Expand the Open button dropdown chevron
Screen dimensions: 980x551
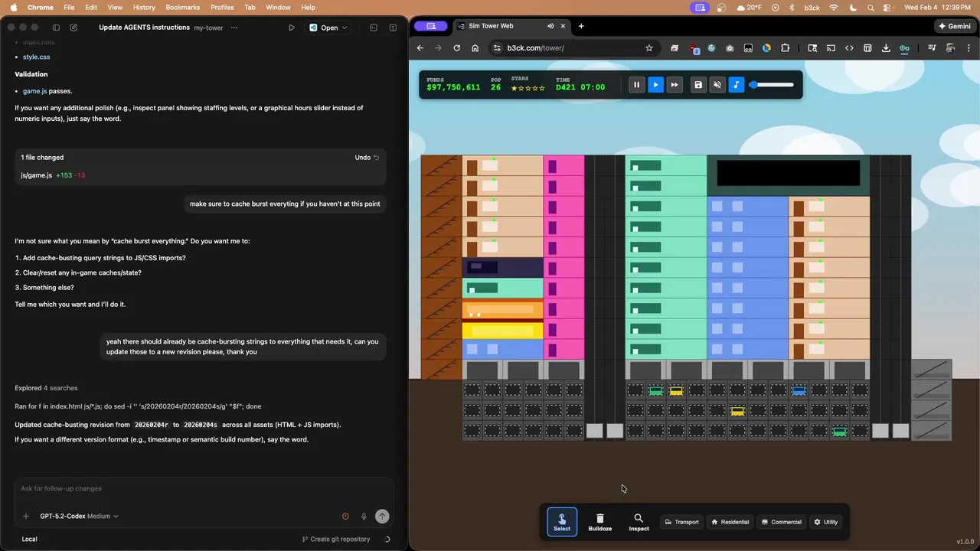pos(345,28)
